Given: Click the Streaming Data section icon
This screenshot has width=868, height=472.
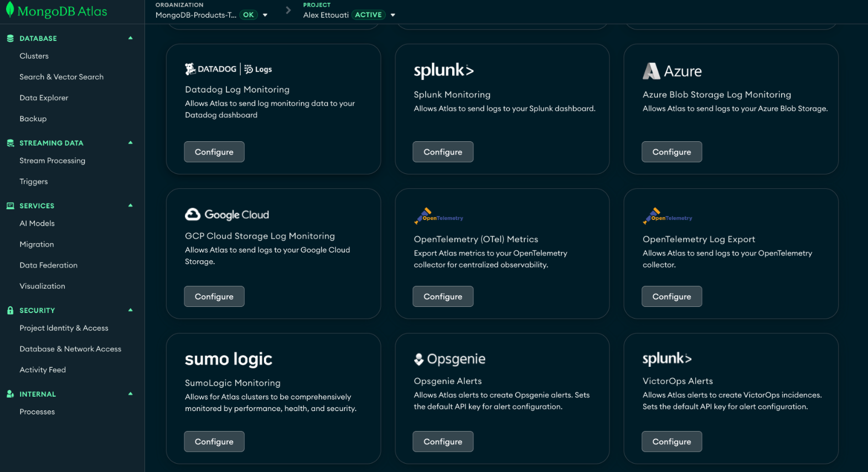Looking at the screenshot, I should [x=10, y=143].
